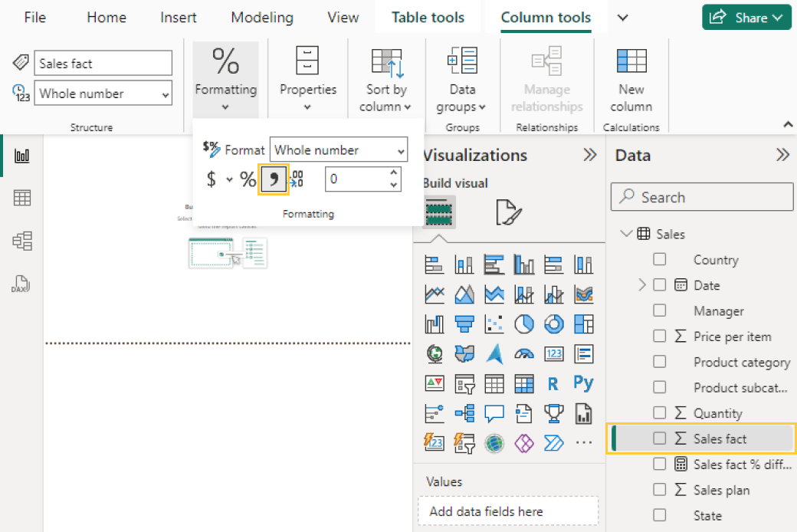Open the Format dropdown showing Whole number
This screenshot has height=532, width=797.
pos(339,150)
